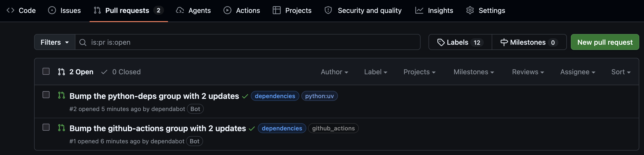Screen dimensions: 644x155
Task: View the Insights tab
Action: coord(434,10)
